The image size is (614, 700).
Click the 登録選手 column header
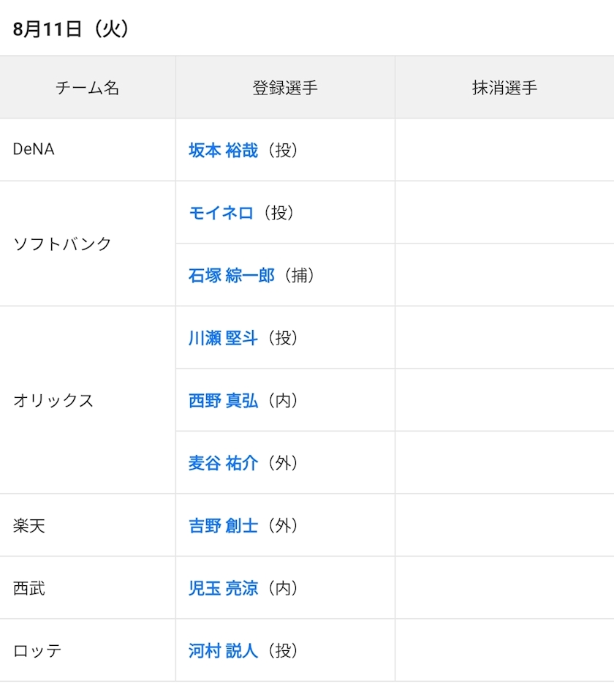tap(285, 88)
